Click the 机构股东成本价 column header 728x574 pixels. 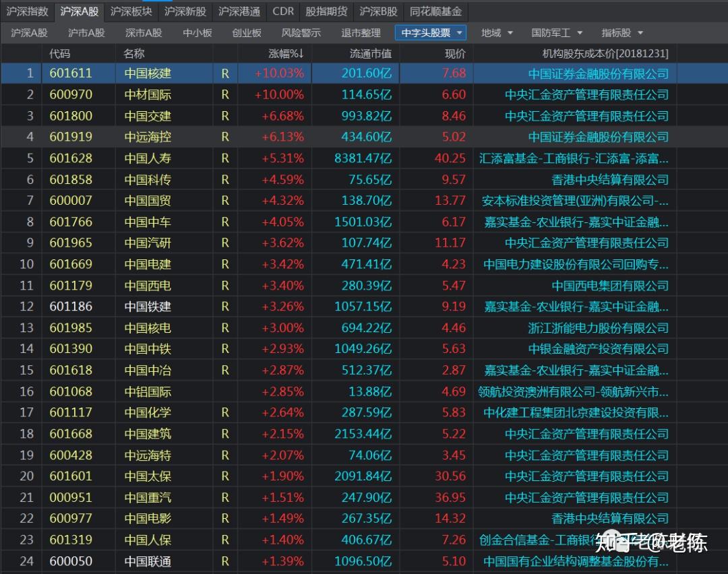click(x=605, y=54)
